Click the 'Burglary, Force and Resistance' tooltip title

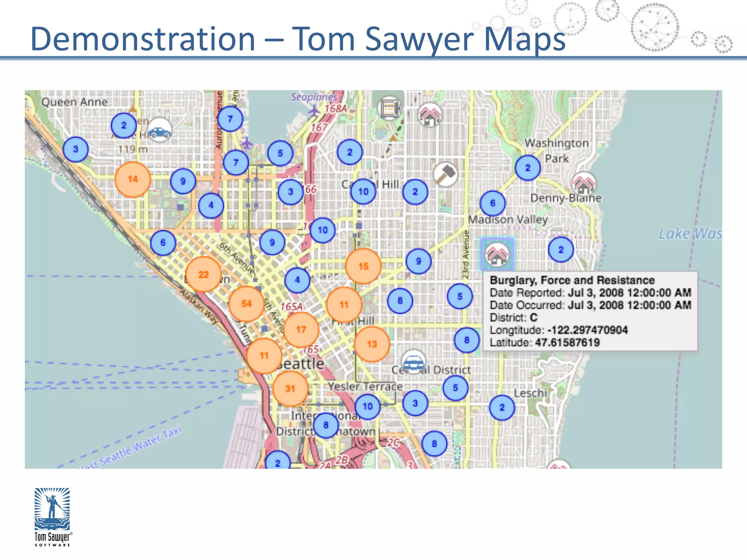[x=572, y=280]
